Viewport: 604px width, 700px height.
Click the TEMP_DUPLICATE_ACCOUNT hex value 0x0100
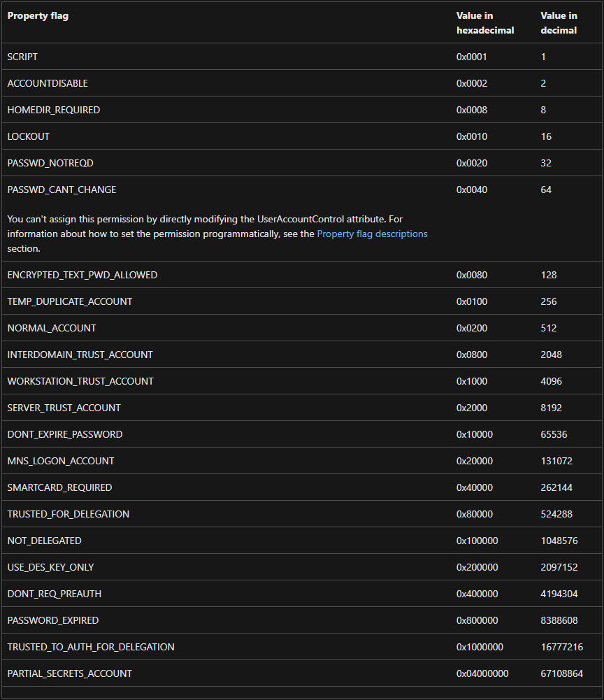471,302
